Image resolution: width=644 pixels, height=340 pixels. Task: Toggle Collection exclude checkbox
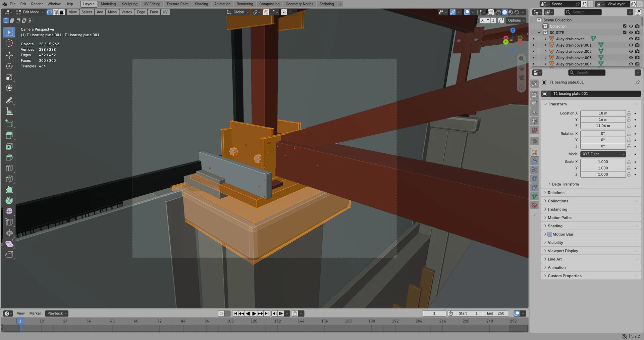point(625,26)
